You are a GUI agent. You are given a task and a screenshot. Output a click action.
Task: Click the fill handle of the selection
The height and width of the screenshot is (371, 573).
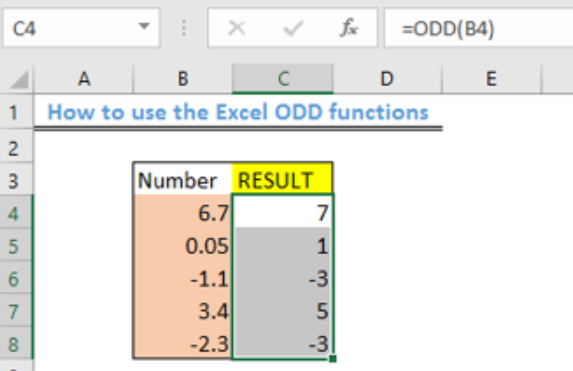(x=332, y=359)
